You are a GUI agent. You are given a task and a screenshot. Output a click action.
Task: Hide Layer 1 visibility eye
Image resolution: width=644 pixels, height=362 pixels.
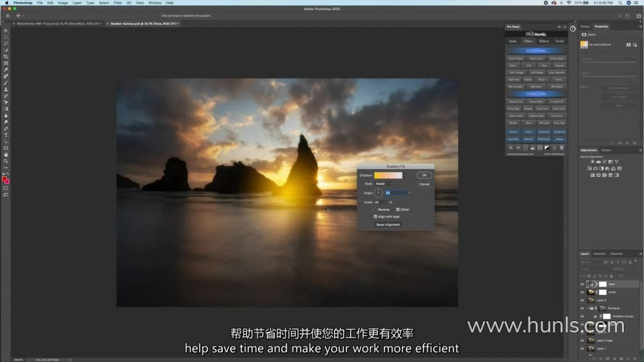[582, 349]
